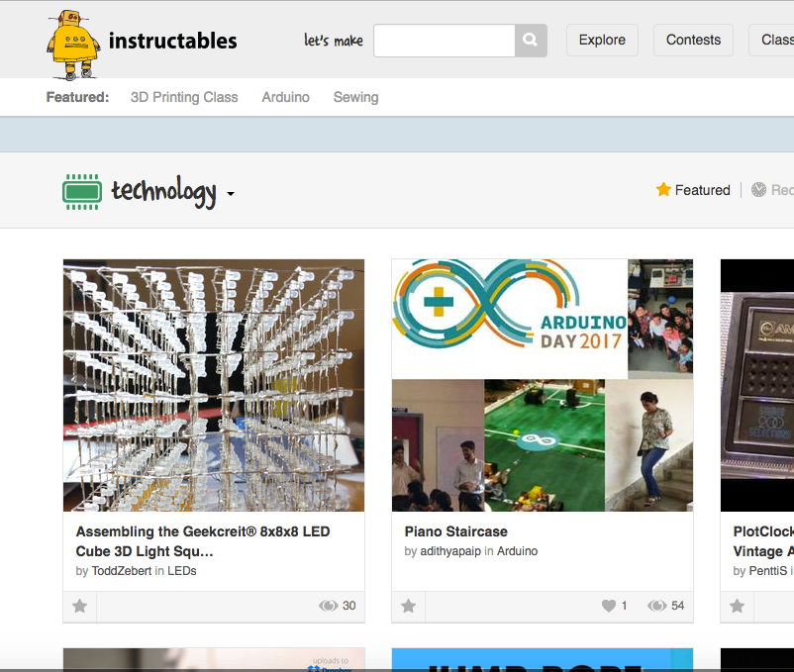Screen dimensions: 794x672
Task: Favorite the LED Cube project with its star
Action: point(79,606)
